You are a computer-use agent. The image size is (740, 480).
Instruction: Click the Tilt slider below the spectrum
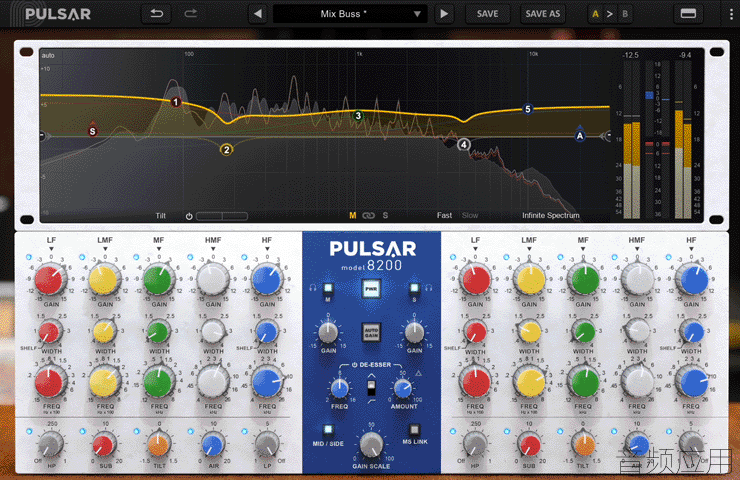pyautogui.click(x=222, y=216)
